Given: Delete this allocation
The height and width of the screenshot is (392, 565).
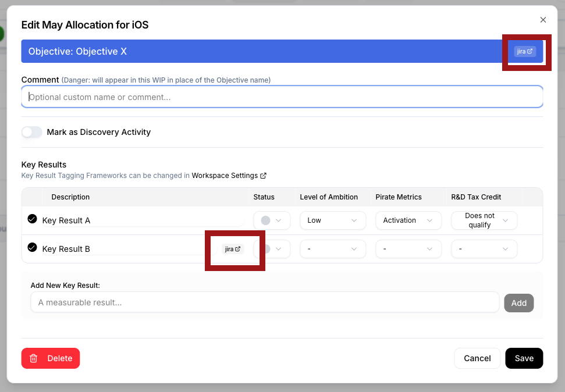Looking at the screenshot, I should pyautogui.click(x=51, y=358).
